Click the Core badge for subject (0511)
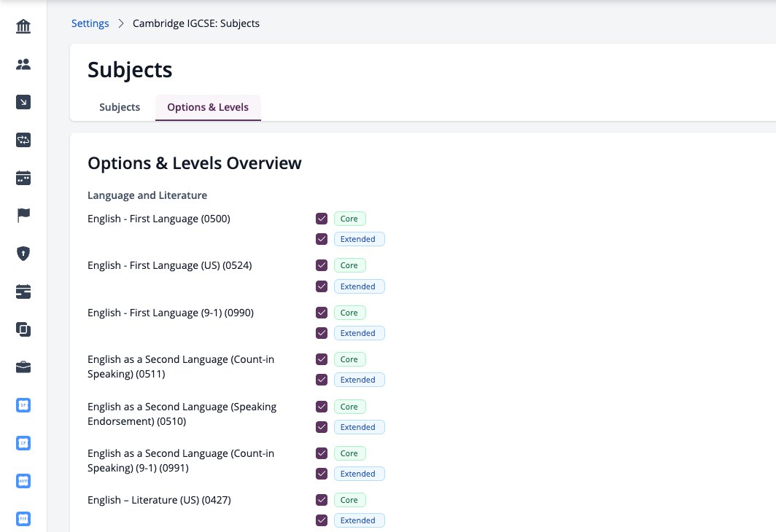776x532 pixels. coord(349,359)
